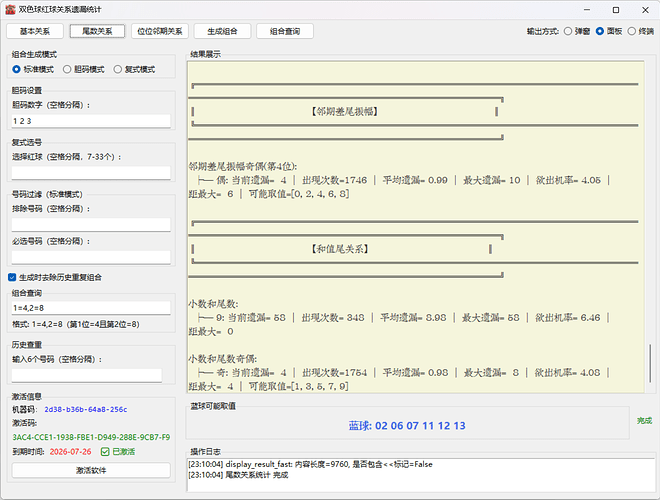This screenshot has height=500, width=660.
Task: Open the 位位邻期关系 tab
Action: (x=160, y=31)
